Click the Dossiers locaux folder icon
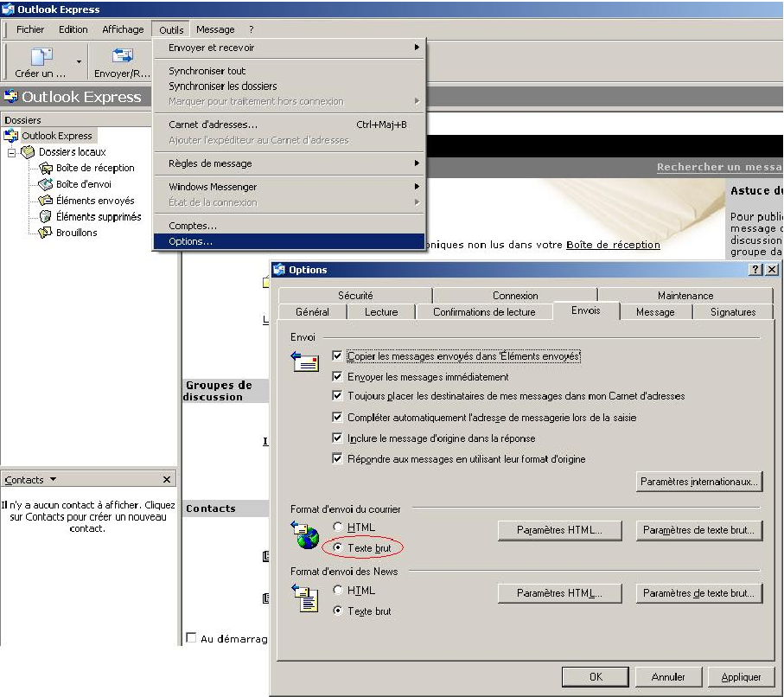This screenshot has height=697, width=784. [28, 151]
